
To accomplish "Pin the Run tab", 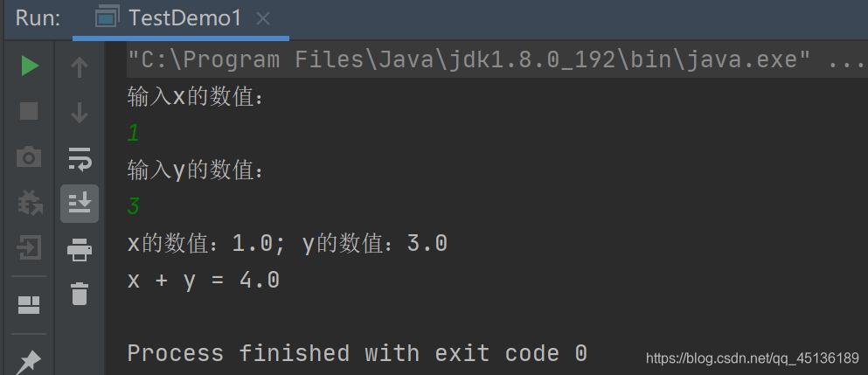I will (x=28, y=363).
